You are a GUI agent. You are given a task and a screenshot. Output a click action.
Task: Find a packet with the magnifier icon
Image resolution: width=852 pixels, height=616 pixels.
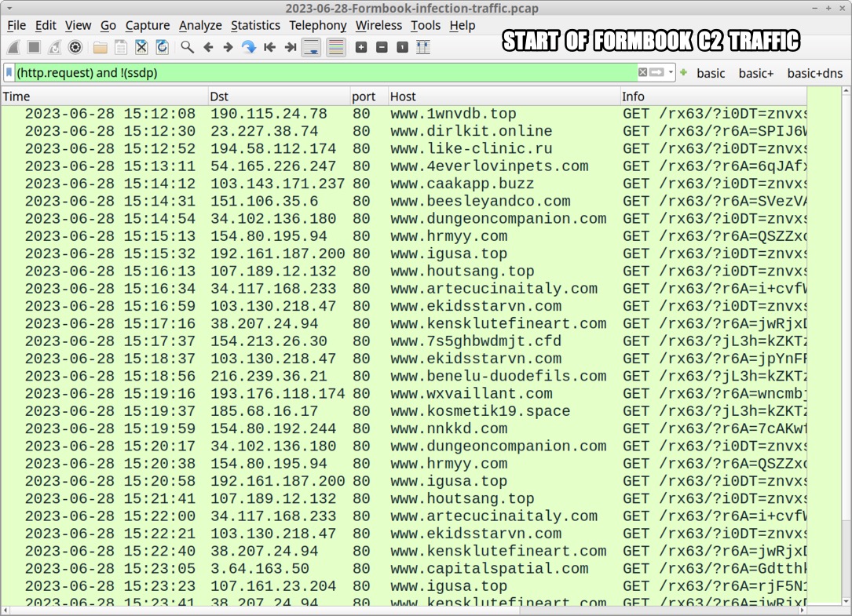pyautogui.click(x=188, y=47)
